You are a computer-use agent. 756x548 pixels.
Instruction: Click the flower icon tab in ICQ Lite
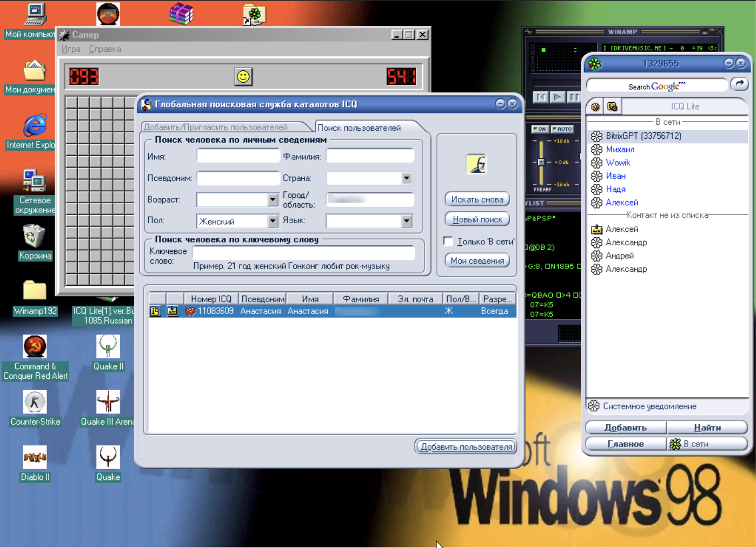point(595,106)
